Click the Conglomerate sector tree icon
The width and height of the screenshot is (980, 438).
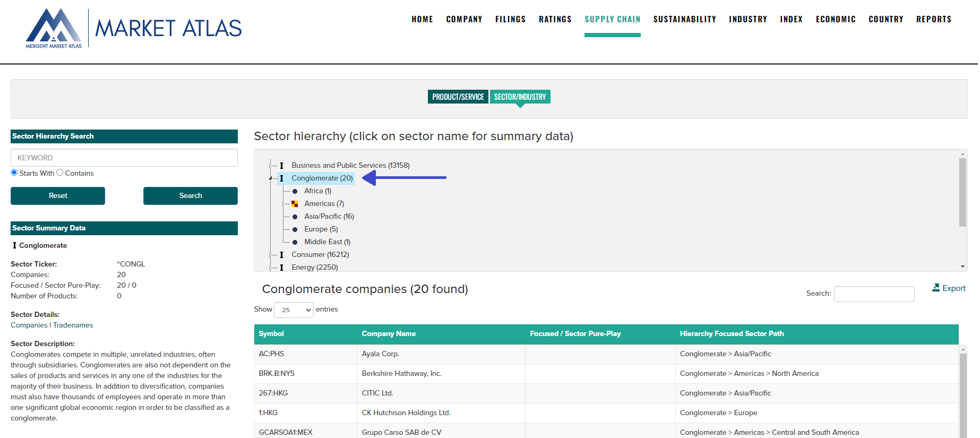click(282, 178)
